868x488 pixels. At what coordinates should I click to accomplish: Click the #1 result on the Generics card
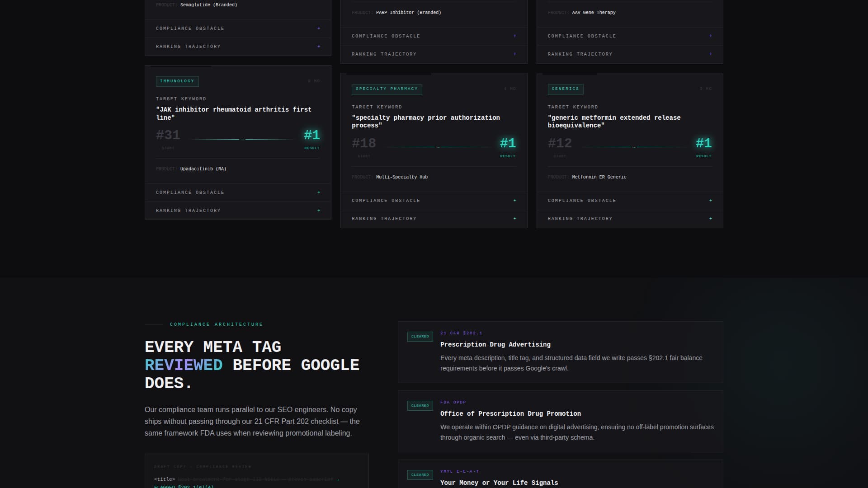pos(703,143)
